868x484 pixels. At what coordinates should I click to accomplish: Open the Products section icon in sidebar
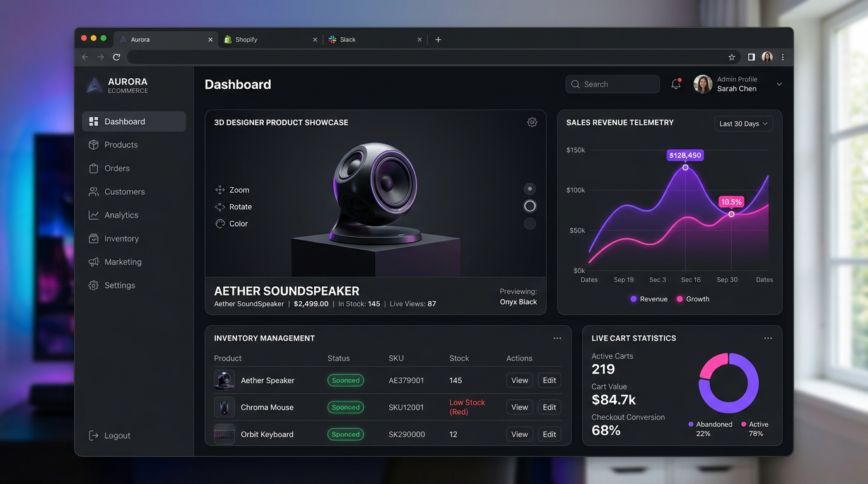[x=93, y=145]
